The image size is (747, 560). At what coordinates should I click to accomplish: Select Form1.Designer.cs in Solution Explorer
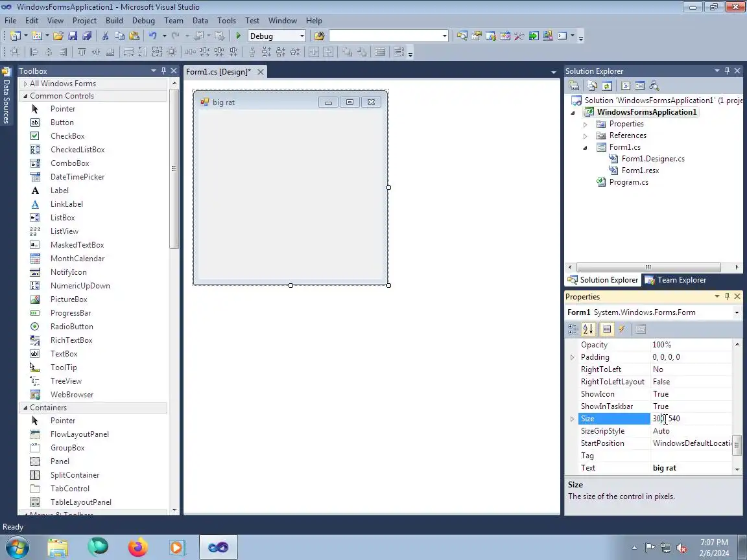[x=653, y=159]
